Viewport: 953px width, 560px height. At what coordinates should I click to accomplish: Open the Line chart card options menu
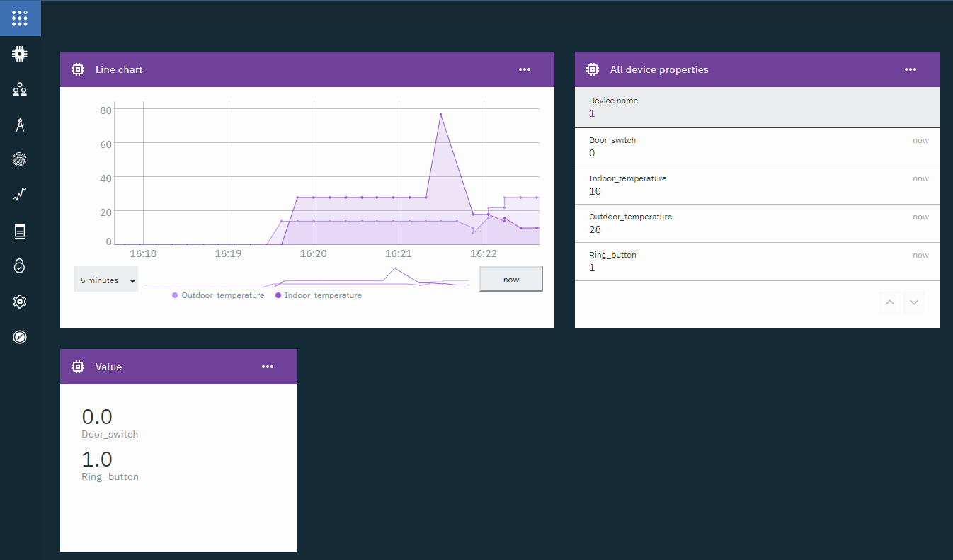click(x=524, y=69)
